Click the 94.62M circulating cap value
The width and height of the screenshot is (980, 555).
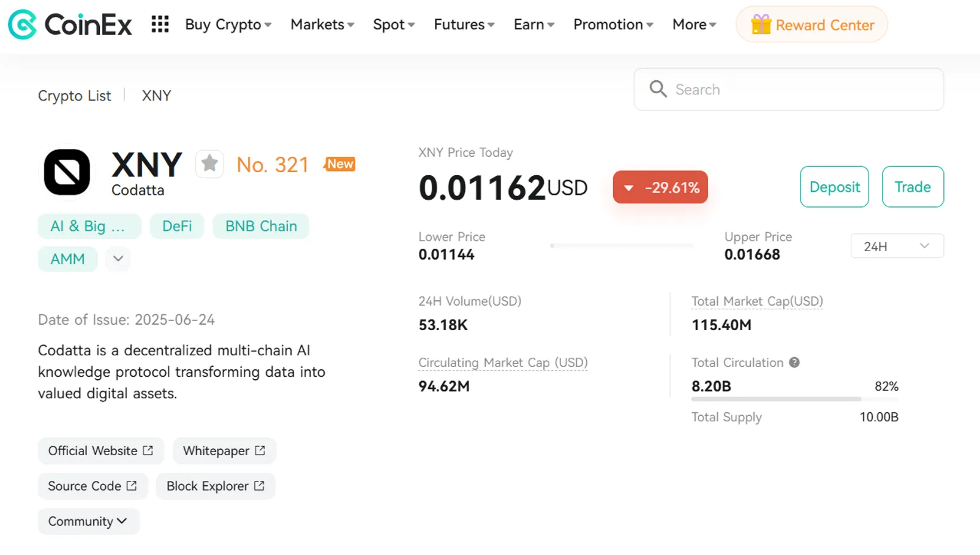tap(444, 387)
